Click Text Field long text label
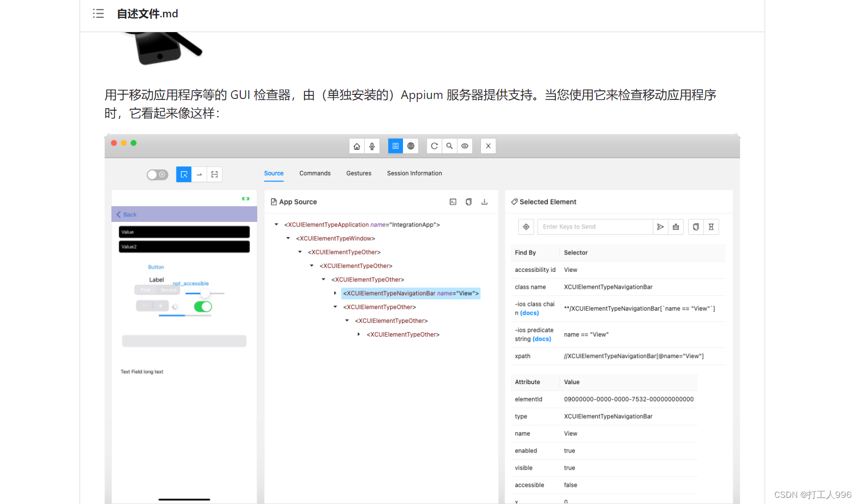Image resolution: width=859 pixels, height=504 pixels. click(142, 372)
